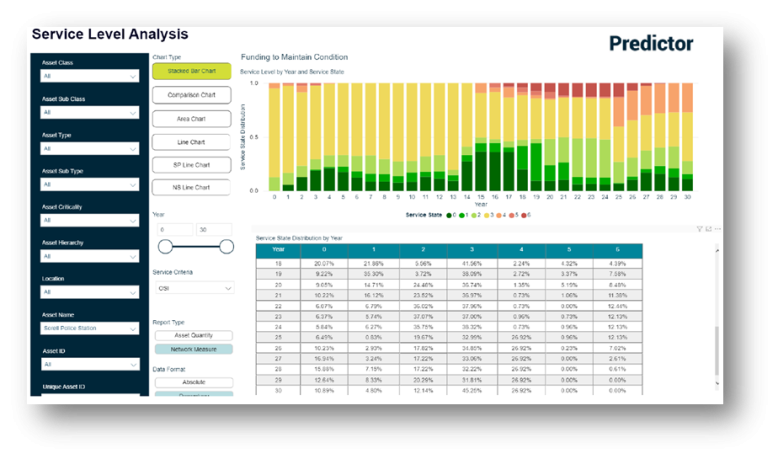Click the 7.58% cell in row 19
The image size is (778, 459).
[618, 274]
